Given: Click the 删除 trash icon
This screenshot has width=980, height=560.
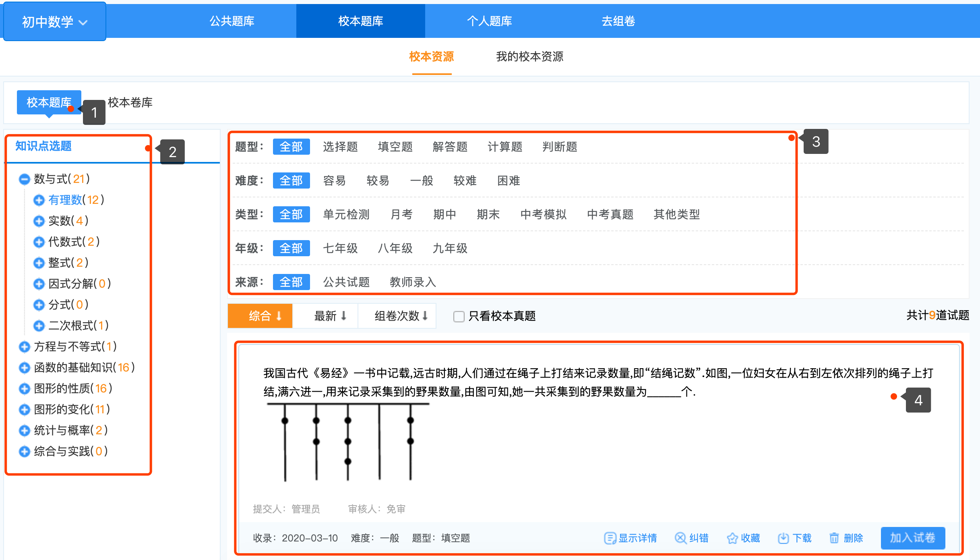Looking at the screenshot, I should point(834,538).
